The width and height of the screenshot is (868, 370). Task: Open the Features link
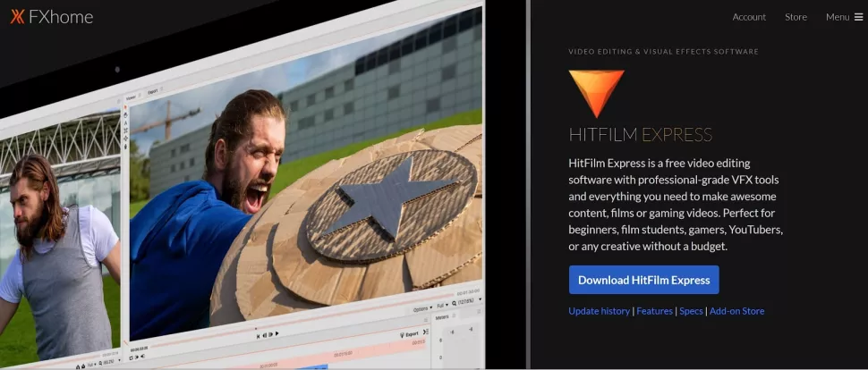point(654,311)
